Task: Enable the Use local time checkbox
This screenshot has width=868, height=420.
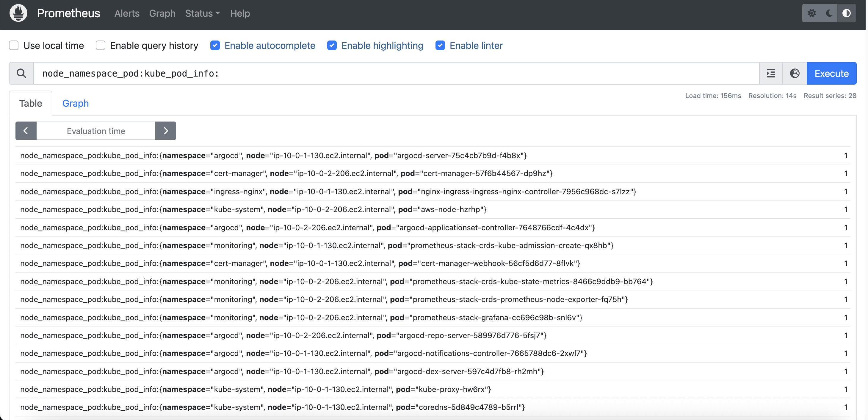Action: (14, 45)
